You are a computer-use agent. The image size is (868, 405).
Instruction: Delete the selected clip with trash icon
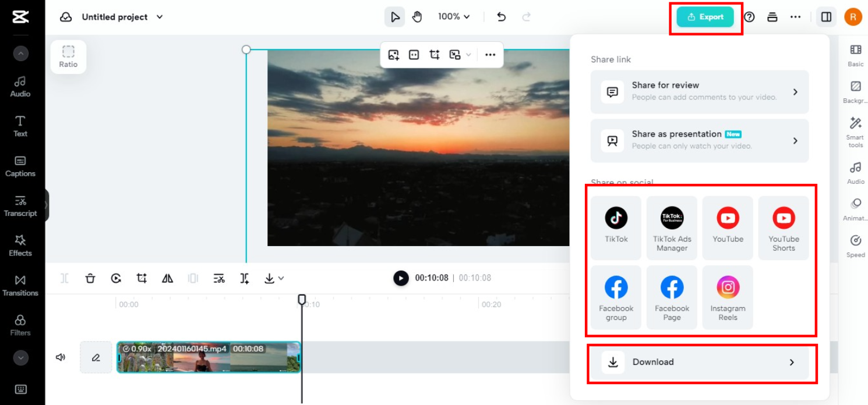(x=90, y=278)
